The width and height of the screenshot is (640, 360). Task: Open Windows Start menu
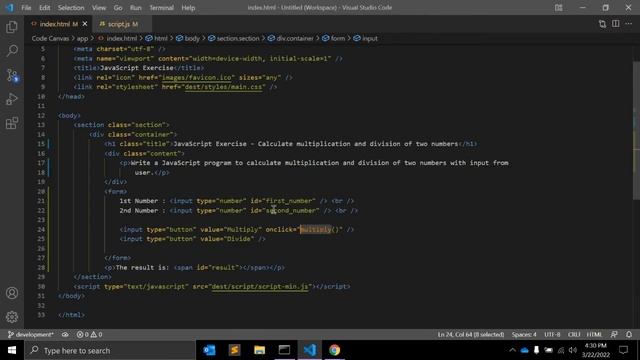tap(12, 350)
